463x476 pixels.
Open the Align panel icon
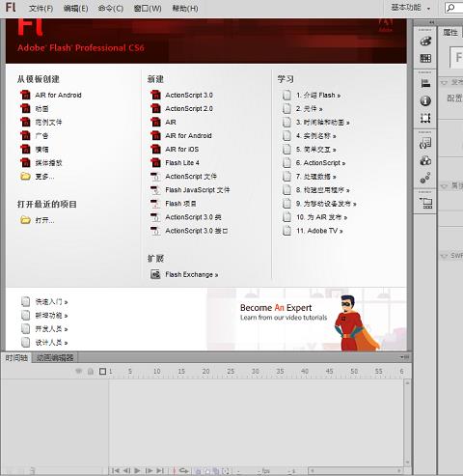[x=425, y=83]
